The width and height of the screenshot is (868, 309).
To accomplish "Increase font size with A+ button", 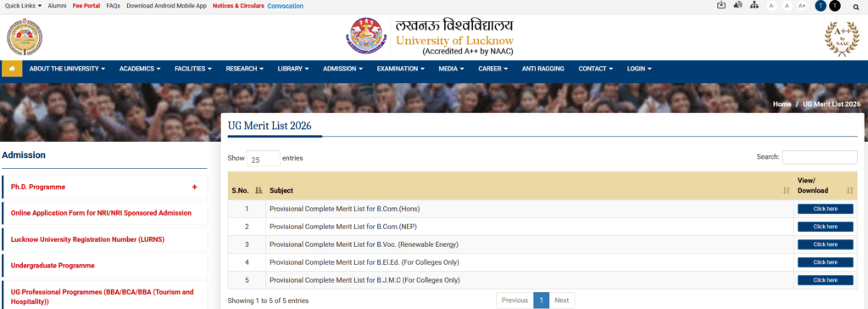I will [x=802, y=6].
